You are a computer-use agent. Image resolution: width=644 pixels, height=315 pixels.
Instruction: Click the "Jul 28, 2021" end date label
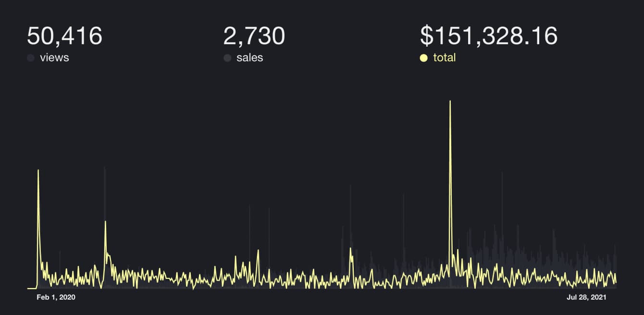(586, 298)
